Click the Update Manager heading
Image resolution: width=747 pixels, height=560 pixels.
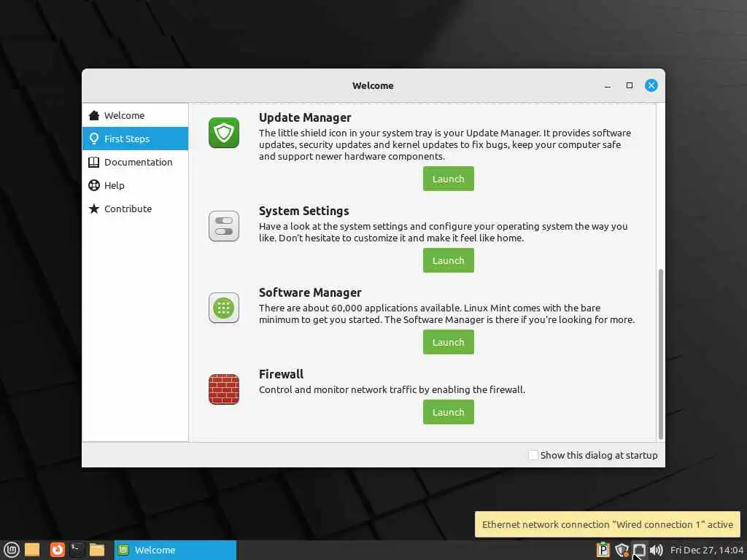pos(305,117)
